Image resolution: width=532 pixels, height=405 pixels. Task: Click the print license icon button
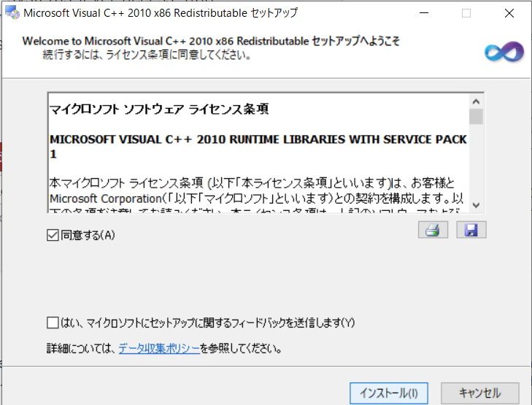(433, 230)
